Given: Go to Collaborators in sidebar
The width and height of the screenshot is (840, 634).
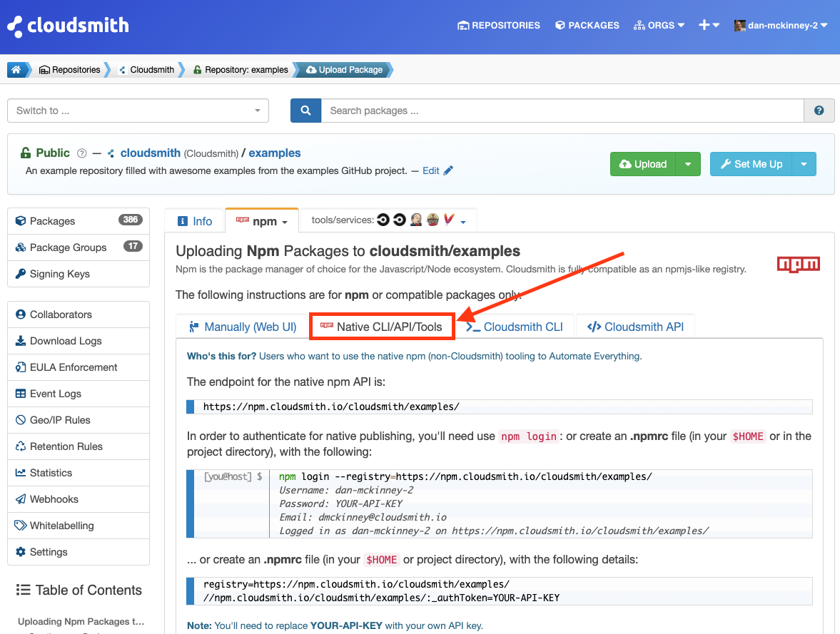Looking at the screenshot, I should click(x=79, y=315).
